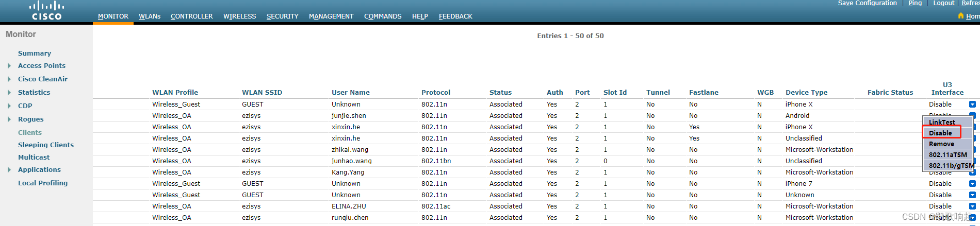980x226 pixels.
Task: Click the WLAN Profile column header
Action: [x=175, y=93]
